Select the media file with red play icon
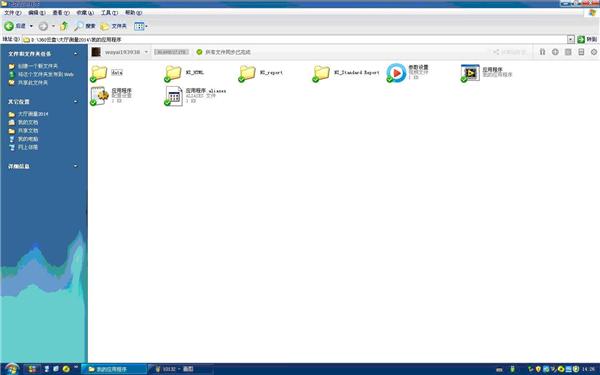 point(396,73)
